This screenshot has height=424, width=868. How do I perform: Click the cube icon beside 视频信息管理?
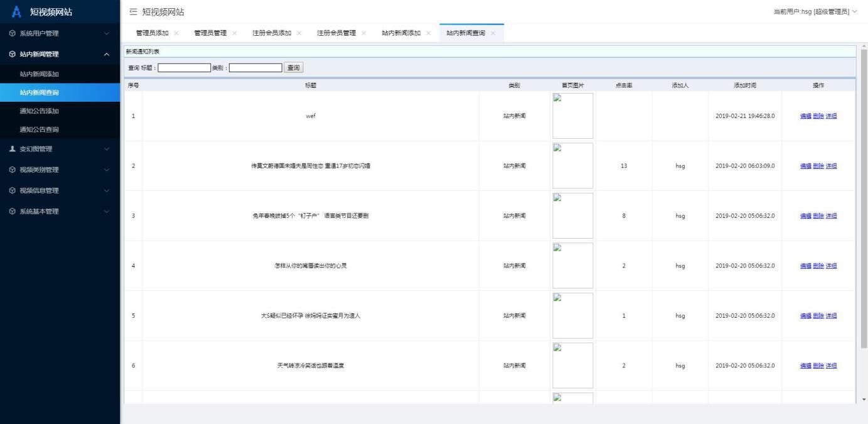[x=12, y=190]
